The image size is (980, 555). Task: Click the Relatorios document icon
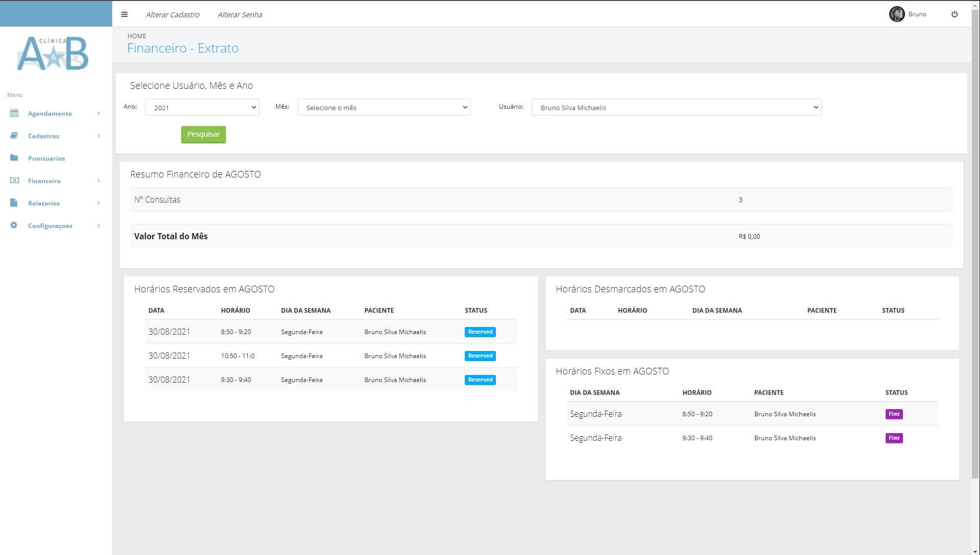pos(14,203)
